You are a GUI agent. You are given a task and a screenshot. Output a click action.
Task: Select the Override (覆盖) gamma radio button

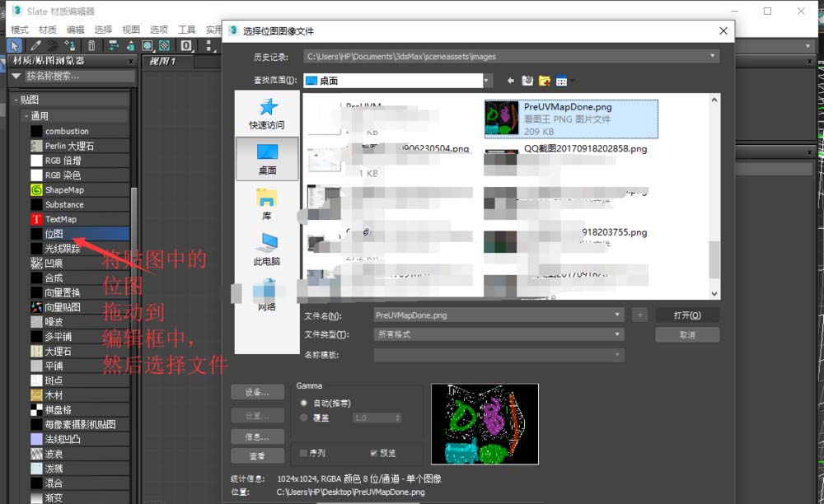(x=304, y=418)
